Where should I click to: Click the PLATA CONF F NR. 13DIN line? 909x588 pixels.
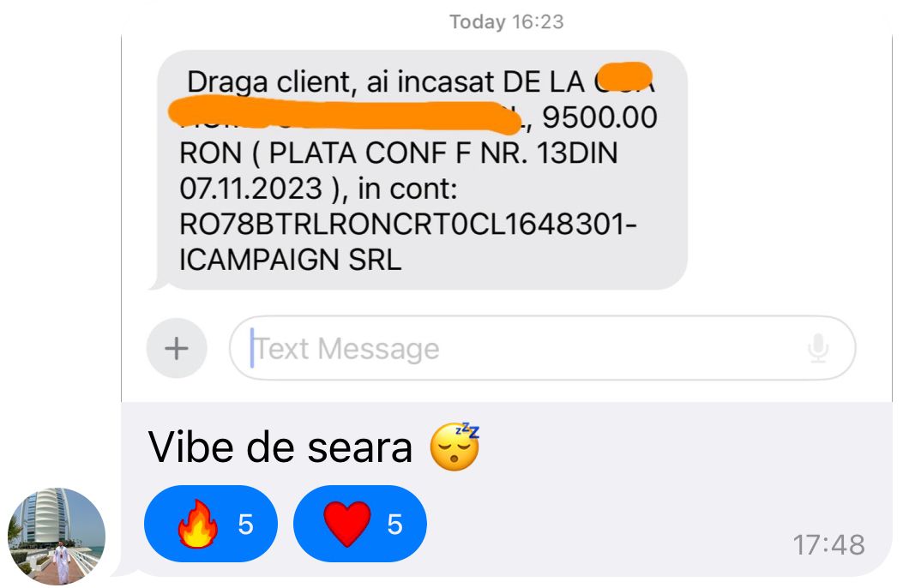pos(398,153)
